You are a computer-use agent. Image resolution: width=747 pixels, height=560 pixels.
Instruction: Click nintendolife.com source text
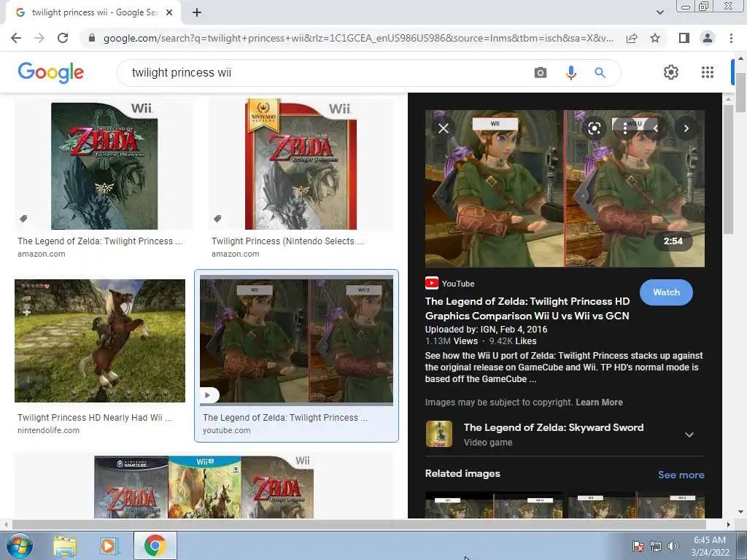(x=49, y=430)
